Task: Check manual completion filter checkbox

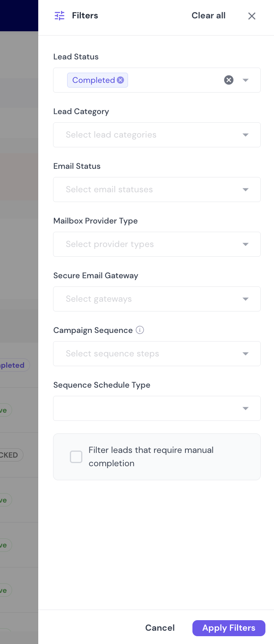Action: point(76,456)
